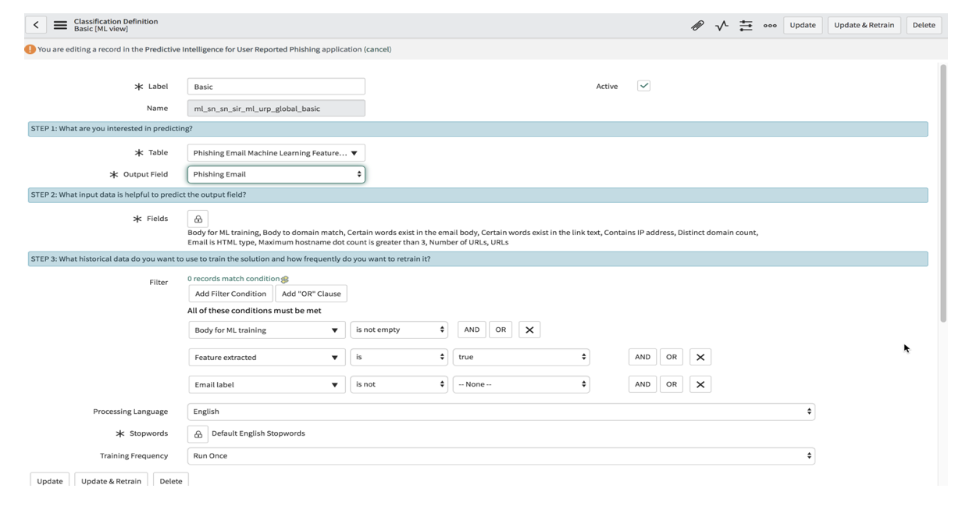Click the top Update button
The height and width of the screenshot is (517, 980).
point(803,25)
